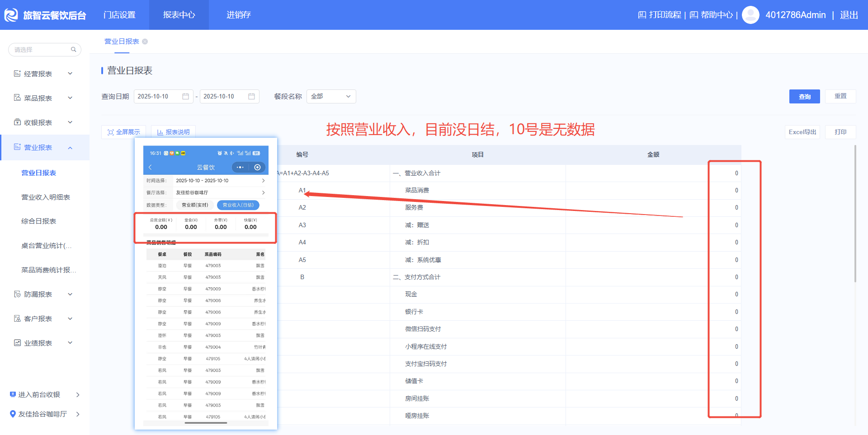Open the 门店设置 top menu
The image size is (868, 435).
(119, 15)
